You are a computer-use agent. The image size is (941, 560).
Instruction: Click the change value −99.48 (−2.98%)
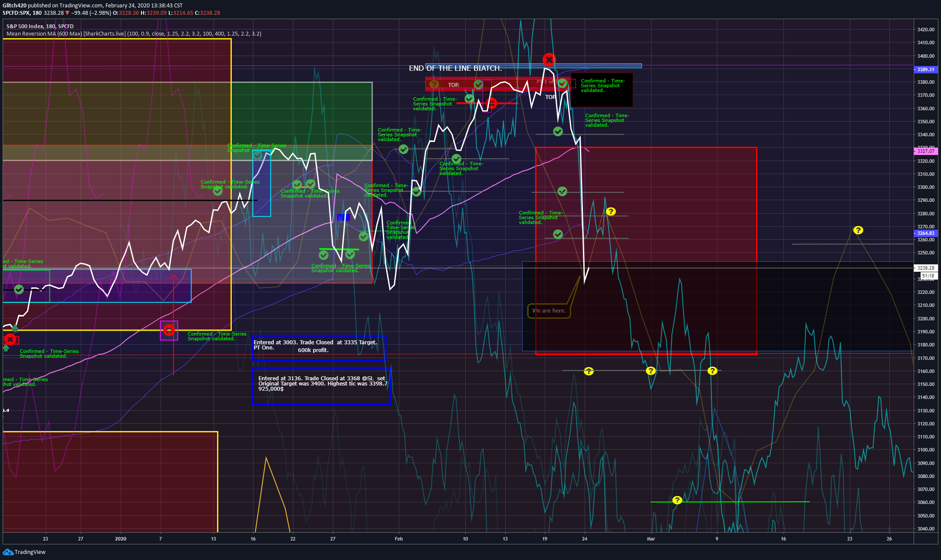point(91,13)
